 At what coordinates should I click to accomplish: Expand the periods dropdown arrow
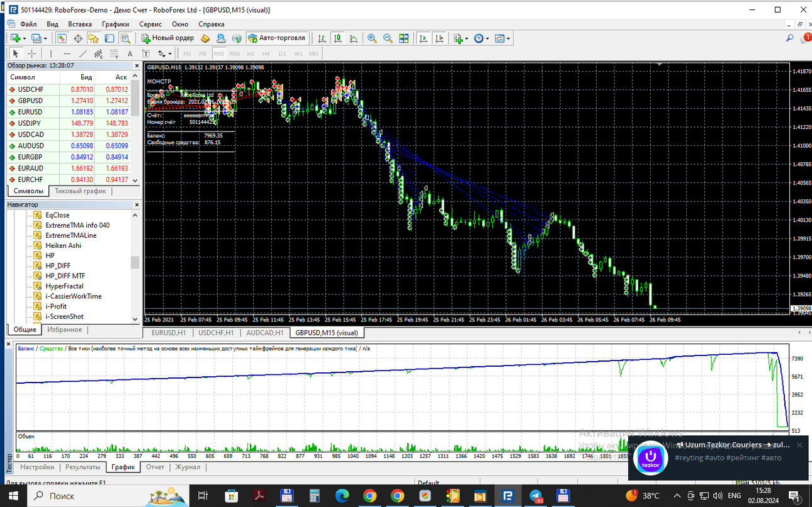click(x=488, y=38)
